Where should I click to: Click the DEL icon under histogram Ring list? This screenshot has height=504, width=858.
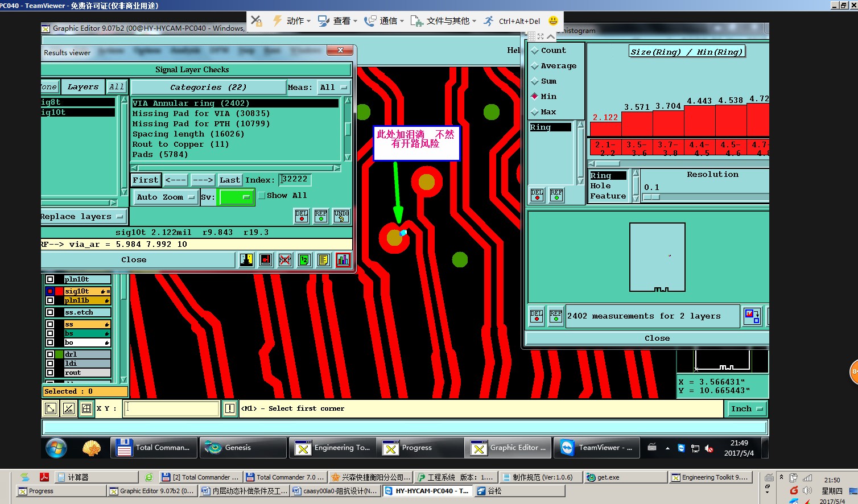(x=537, y=195)
